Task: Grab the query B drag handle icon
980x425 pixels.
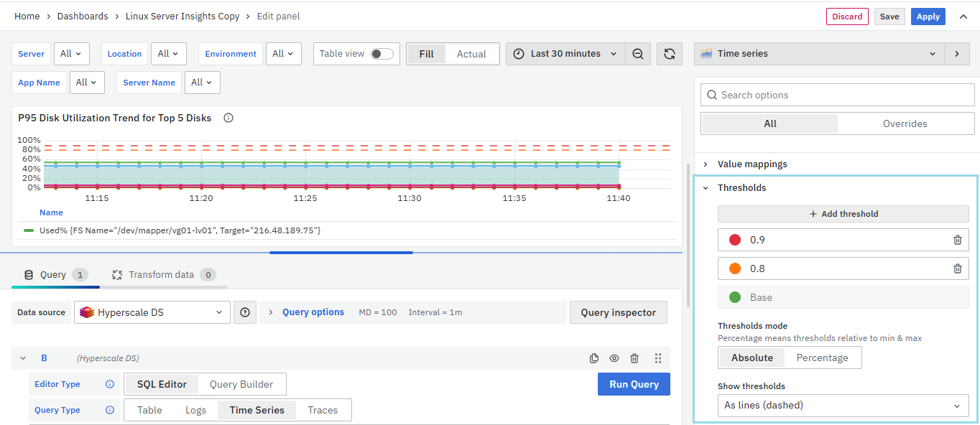Action: 658,358
